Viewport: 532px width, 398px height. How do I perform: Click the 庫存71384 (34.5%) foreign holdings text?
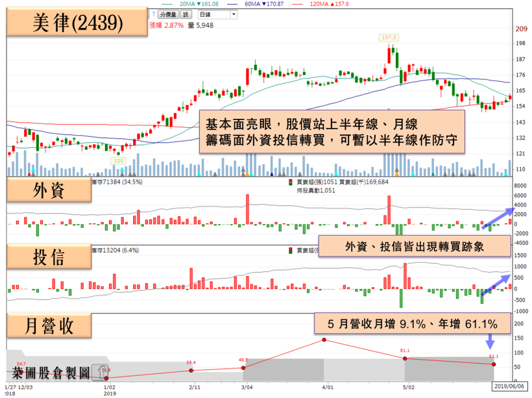point(117,182)
